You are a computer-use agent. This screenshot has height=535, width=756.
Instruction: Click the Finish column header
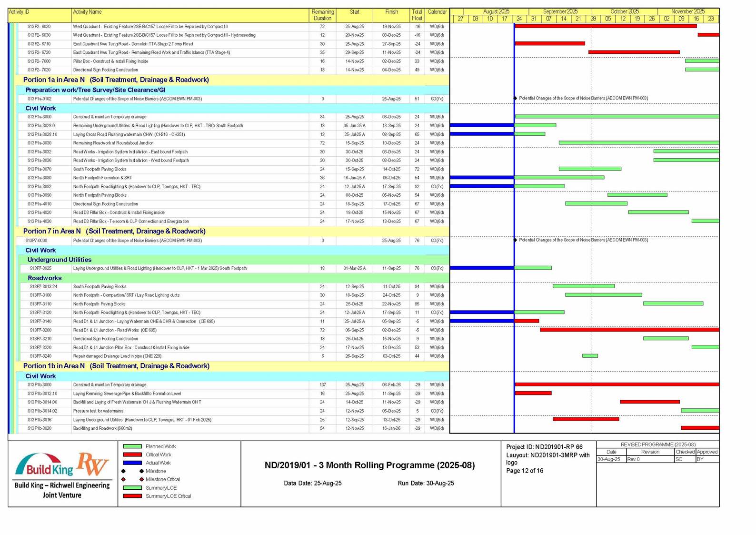(391, 15)
